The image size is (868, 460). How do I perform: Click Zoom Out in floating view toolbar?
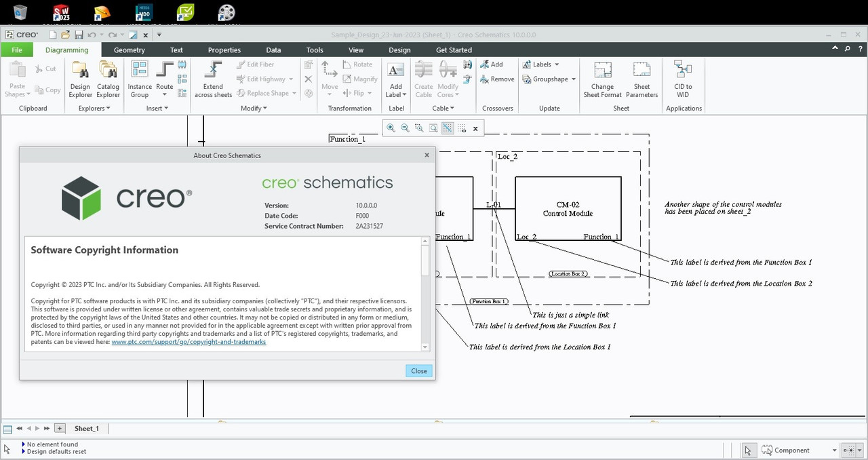click(405, 128)
